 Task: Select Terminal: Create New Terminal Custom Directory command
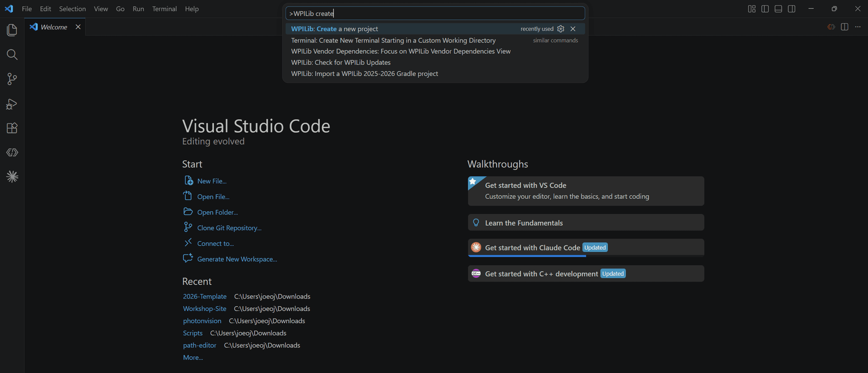[435, 40]
